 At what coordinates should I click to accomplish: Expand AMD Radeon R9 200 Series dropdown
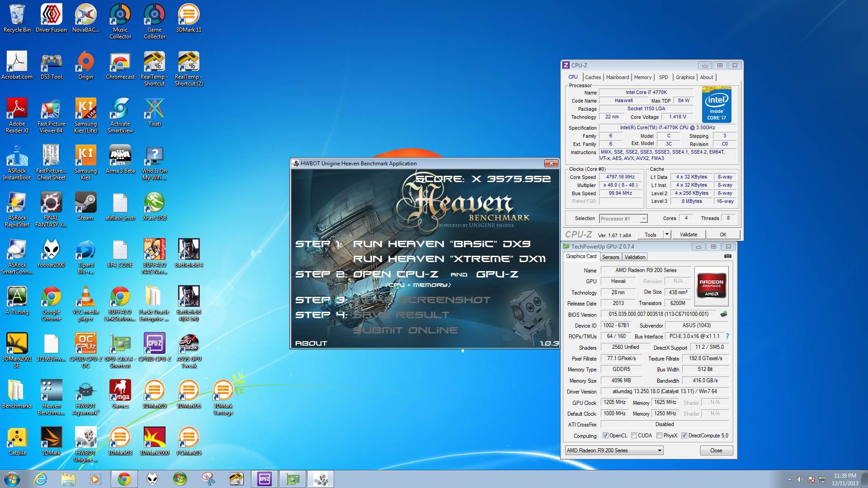660,450
